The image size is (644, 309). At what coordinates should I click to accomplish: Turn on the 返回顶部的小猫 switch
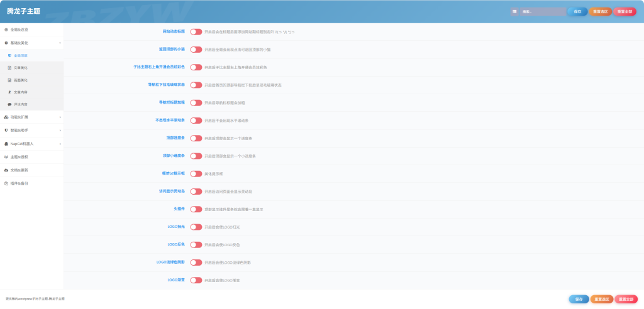point(196,49)
